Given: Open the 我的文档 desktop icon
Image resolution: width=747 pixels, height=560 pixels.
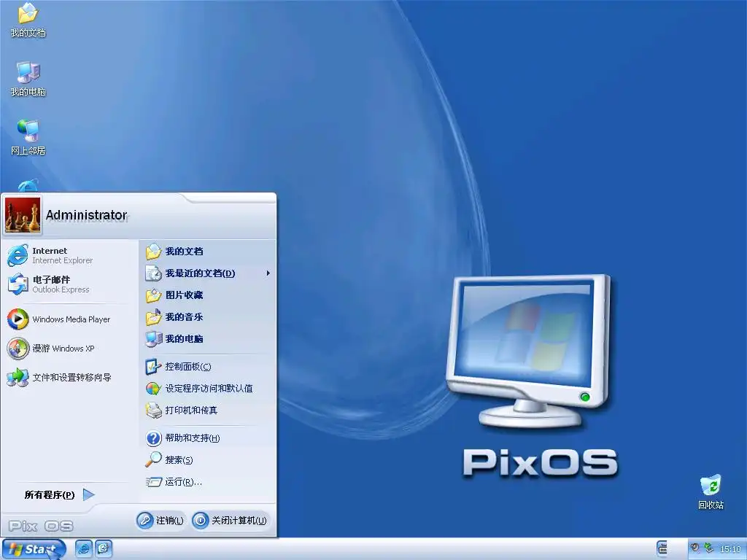Looking at the screenshot, I should pyautogui.click(x=28, y=20).
